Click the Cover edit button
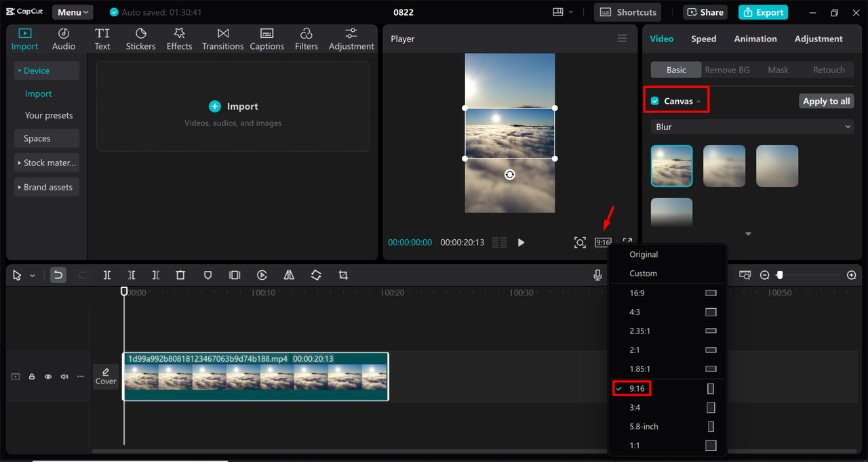 tap(106, 377)
